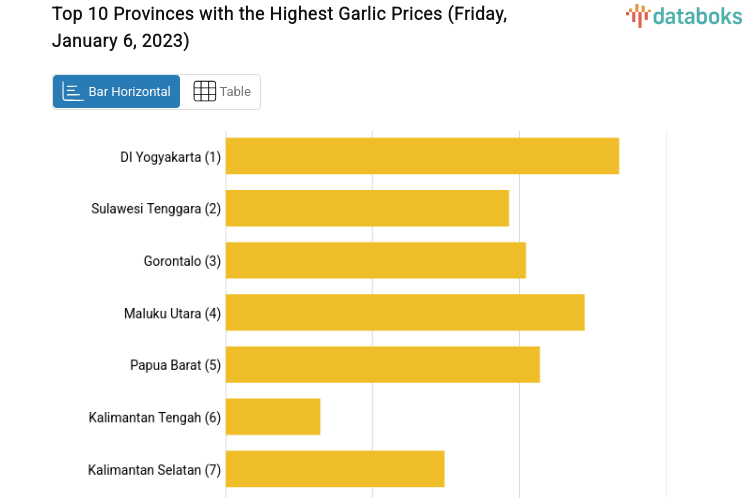This screenshot has width=753, height=498.
Task: Click the Gorontalo (3) axis label
Action: point(182,261)
